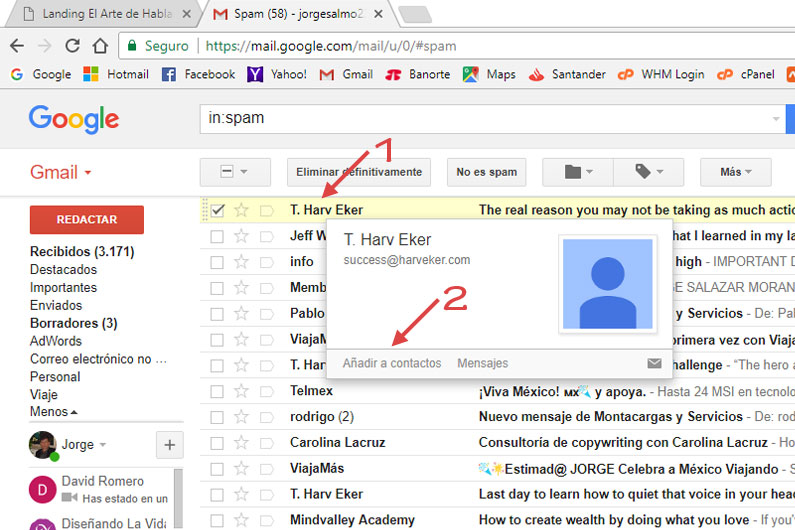Open Recibidos (3.171) folder

82,252
